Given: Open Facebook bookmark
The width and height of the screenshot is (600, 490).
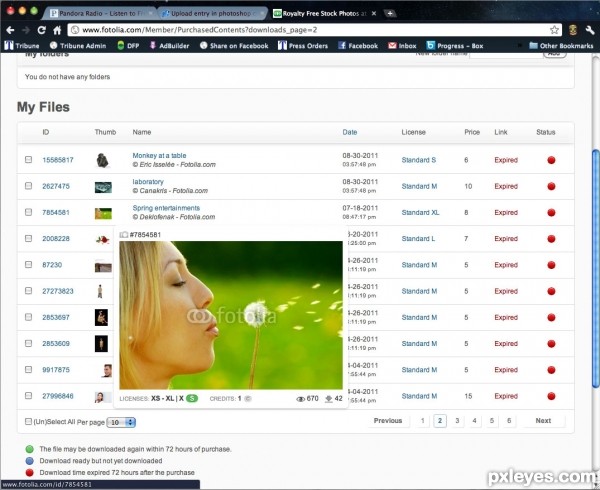Looking at the screenshot, I should tap(358, 46).
